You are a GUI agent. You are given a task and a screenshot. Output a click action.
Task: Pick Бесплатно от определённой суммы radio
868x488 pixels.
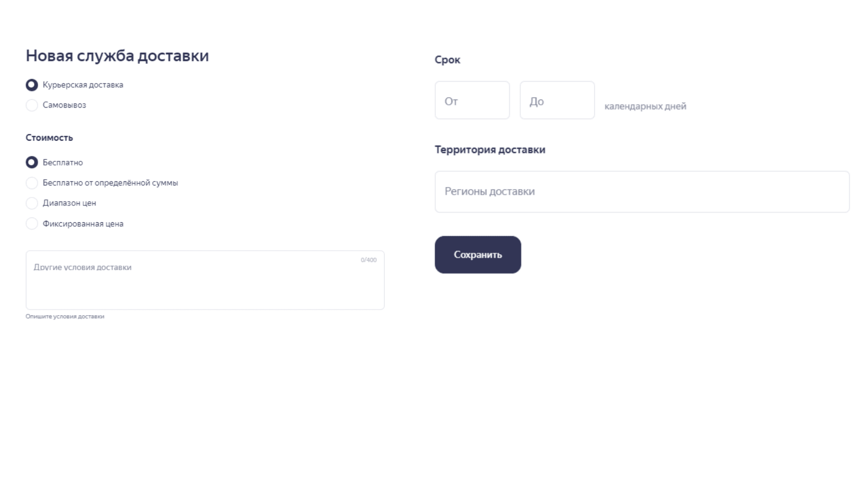pos(32,183)
